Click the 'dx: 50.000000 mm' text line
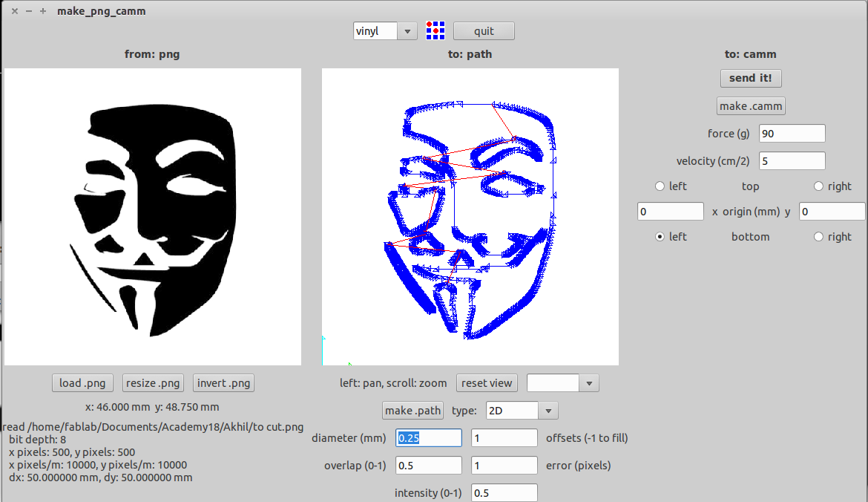 click(x=100, y=477)
